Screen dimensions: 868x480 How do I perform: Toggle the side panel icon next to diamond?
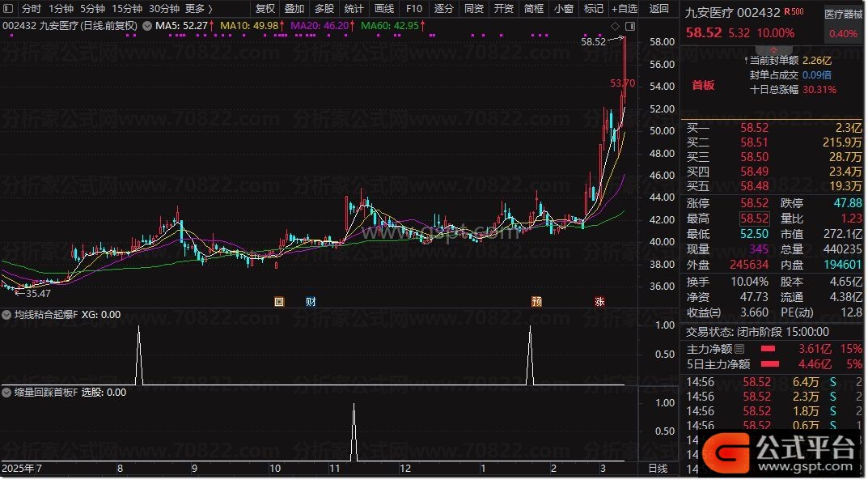(x=630, y=27)
